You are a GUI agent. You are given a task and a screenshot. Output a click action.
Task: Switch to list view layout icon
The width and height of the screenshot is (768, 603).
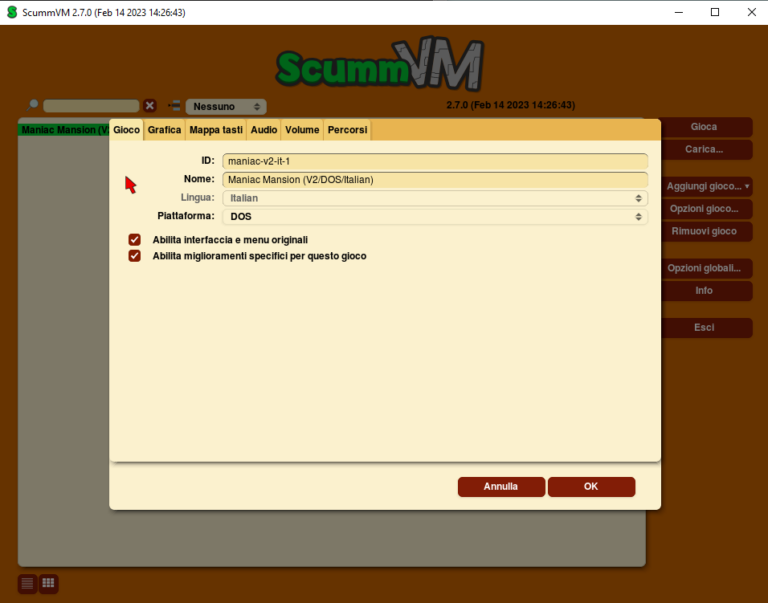(x=27, y=583)
